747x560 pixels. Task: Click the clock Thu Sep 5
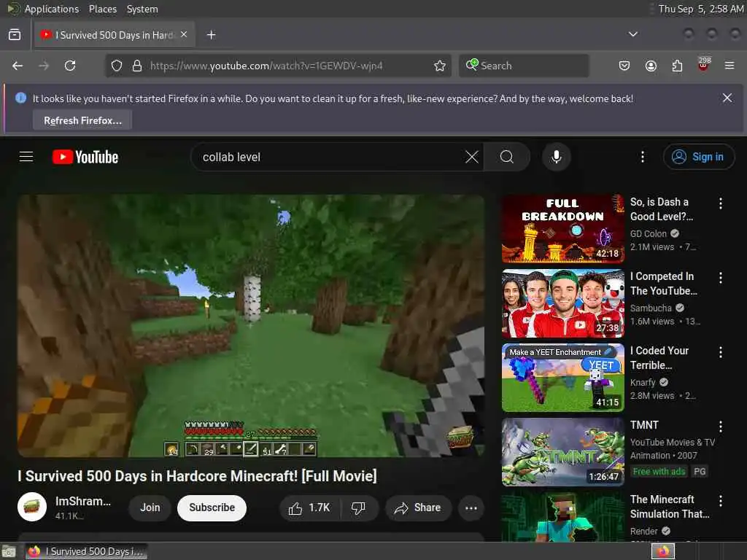[x=700, y=9]
